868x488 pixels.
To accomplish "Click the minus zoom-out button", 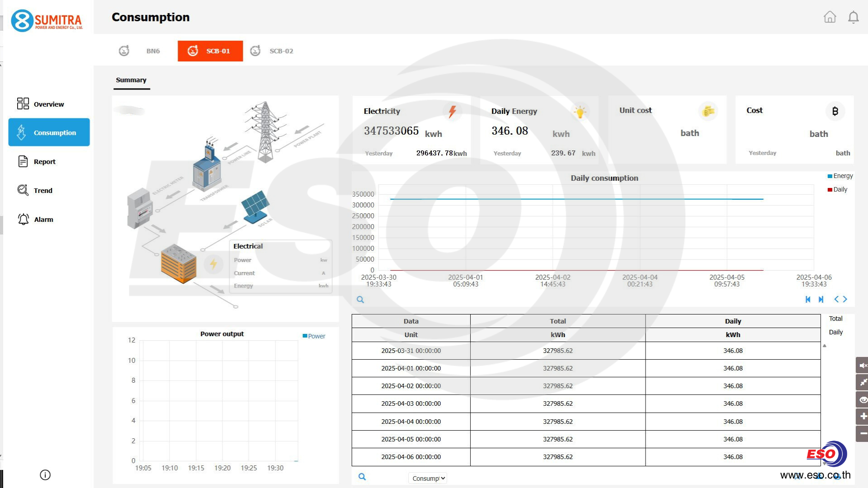I will coord(863,433).
